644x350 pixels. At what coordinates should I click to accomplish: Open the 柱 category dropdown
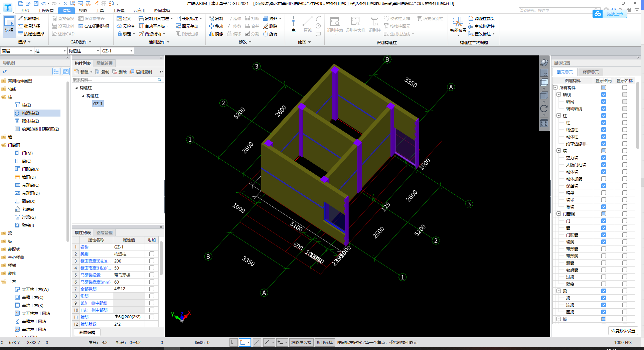[x=50, y=51]
